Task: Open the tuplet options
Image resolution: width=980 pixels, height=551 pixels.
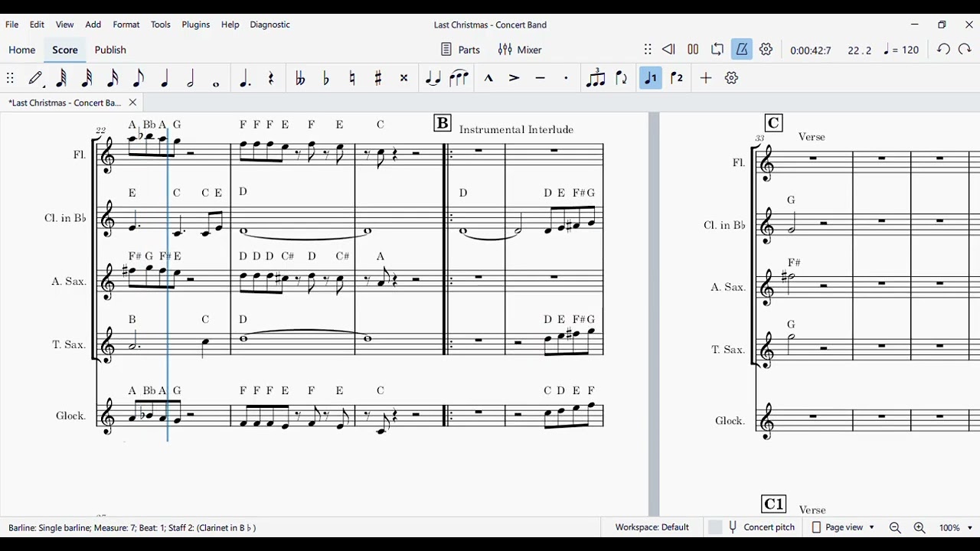Action: (596, 78)
